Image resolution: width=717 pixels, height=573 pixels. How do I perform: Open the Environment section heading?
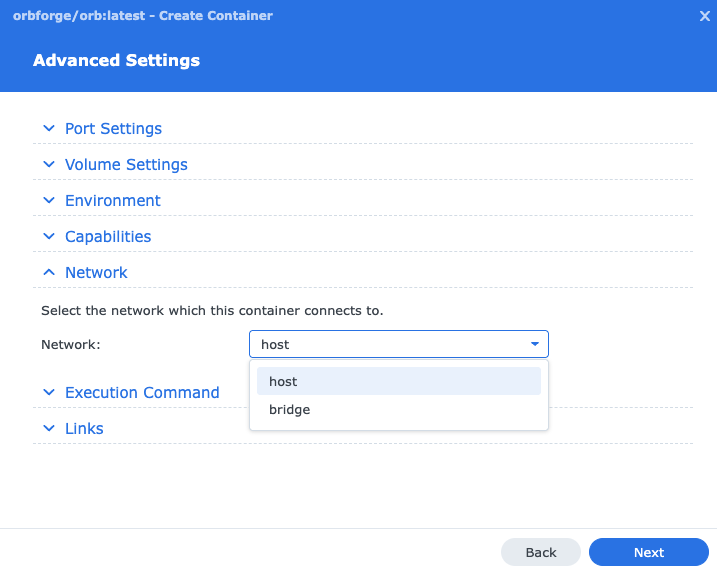[112, 201]
